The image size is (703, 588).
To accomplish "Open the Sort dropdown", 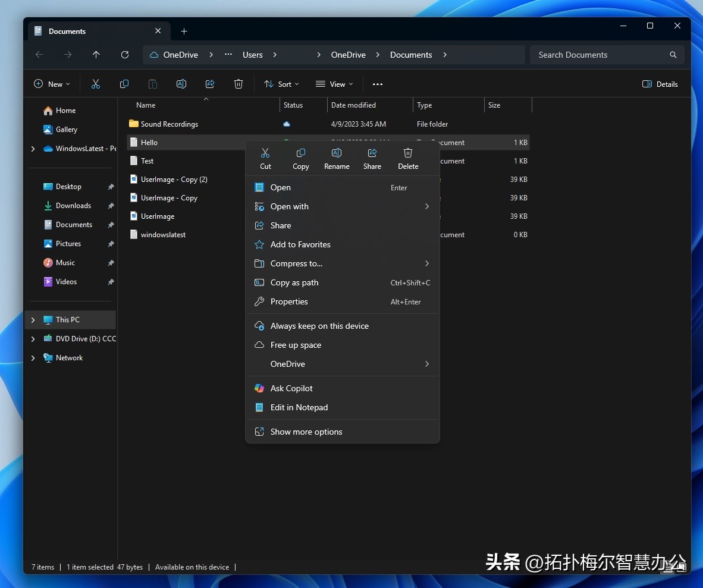I will point(281,84).
